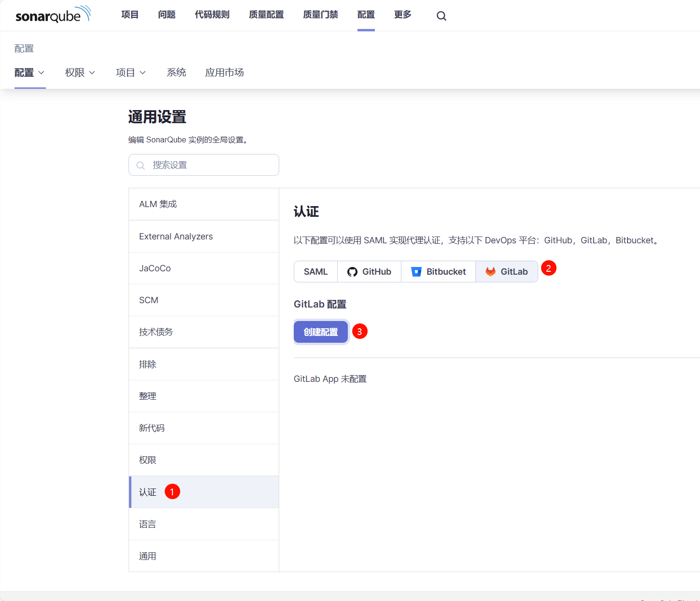Expand the 权限 submenu dropdown
This screenshot has height=601, width=700.
tap(80, 72)
